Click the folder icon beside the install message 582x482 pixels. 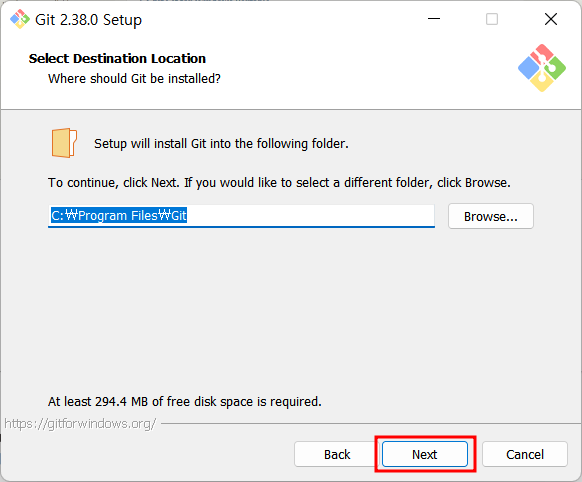click(x=64, y=143)
